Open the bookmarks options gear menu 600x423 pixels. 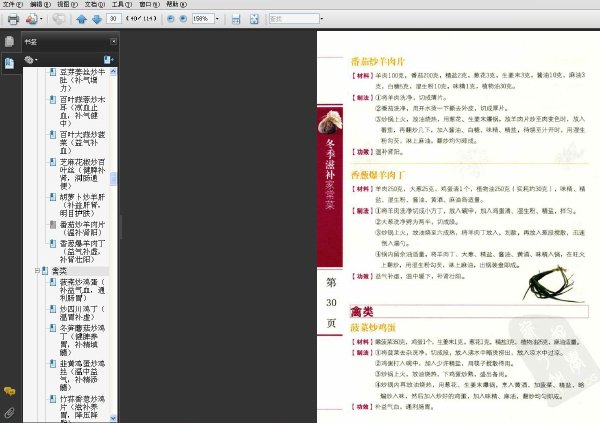31,60
